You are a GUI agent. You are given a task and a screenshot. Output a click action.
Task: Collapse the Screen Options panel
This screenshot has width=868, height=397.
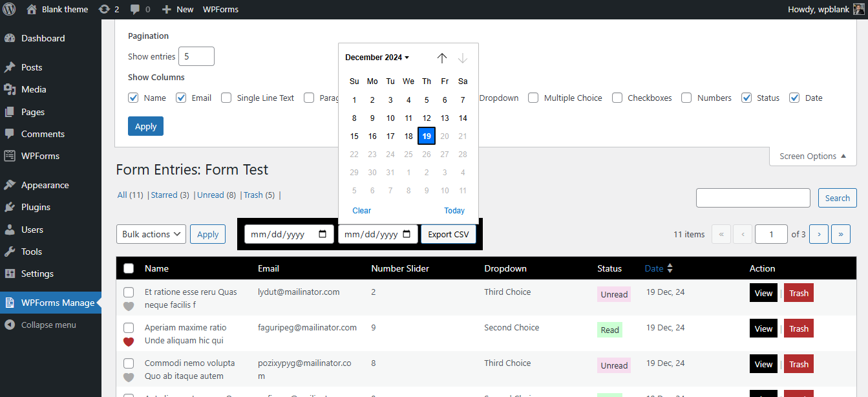pos(812,156)
